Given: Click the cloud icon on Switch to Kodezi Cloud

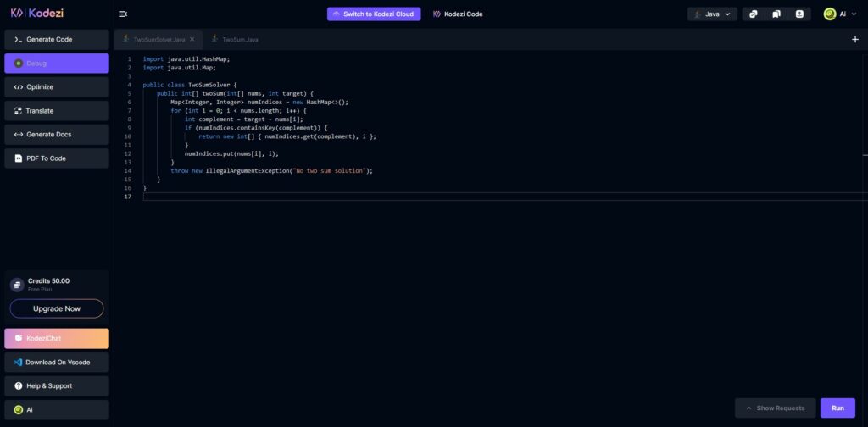Looking at the screenshot, I should [x=336, y=14].
